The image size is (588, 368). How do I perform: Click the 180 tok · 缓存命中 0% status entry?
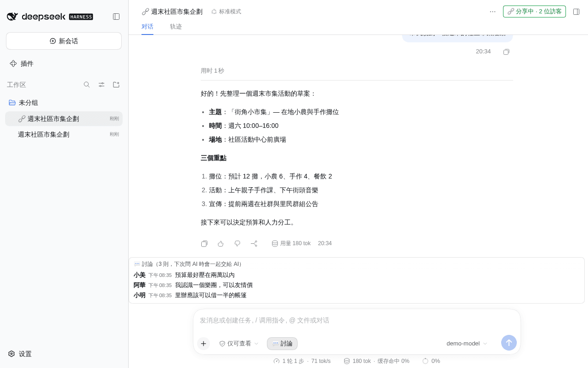(377, 361)
